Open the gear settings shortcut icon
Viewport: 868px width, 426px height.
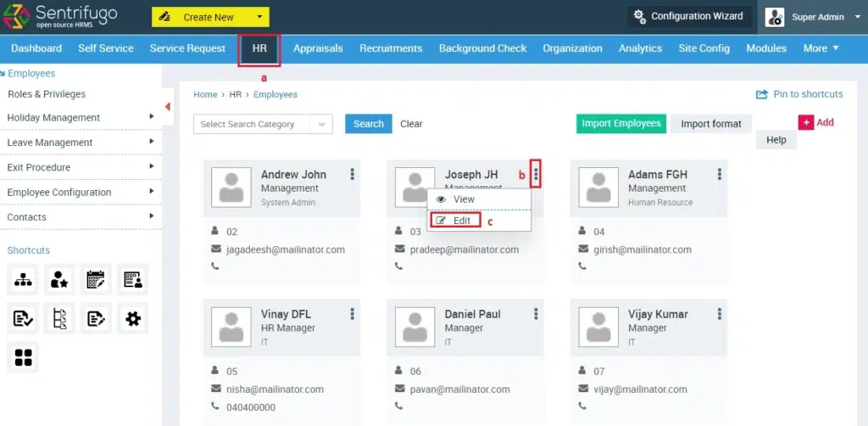132,318
